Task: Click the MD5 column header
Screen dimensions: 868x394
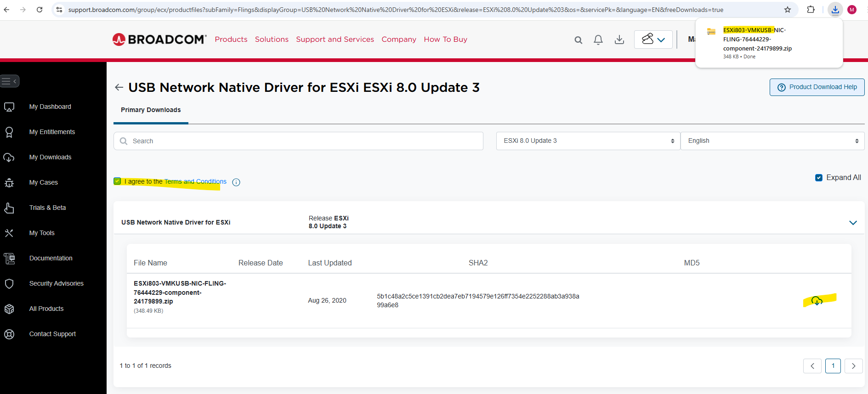Action: tap(692, 263)
